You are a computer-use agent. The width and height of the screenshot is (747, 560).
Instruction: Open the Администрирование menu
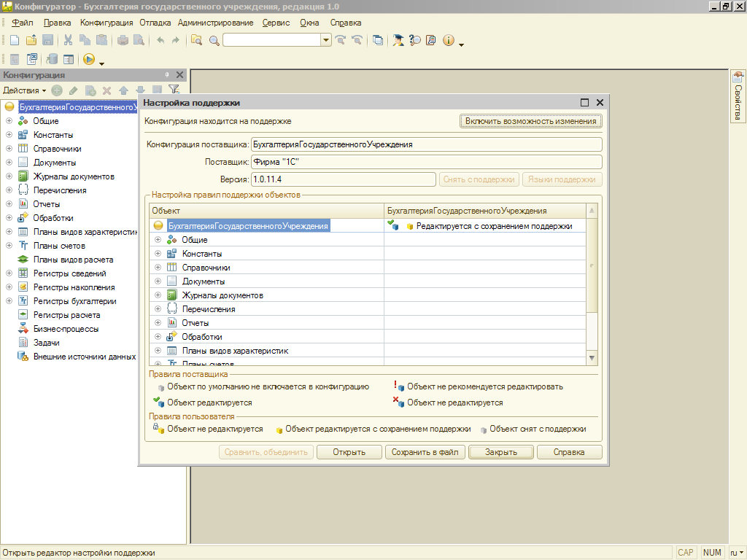[215, 23]
